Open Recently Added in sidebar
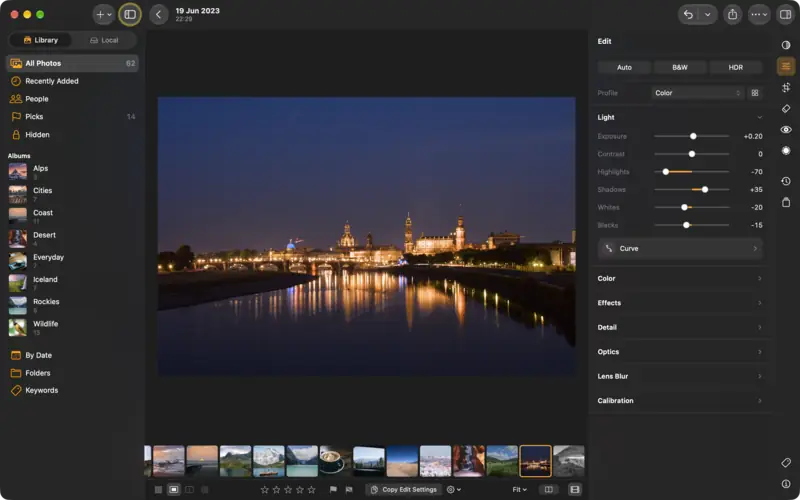Viewport: 800px width, 500px height. tap(72, 81)
